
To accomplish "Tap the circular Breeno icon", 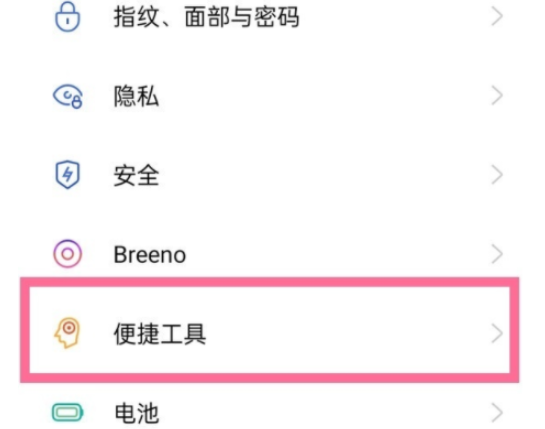I will click(x=68, y=254).
